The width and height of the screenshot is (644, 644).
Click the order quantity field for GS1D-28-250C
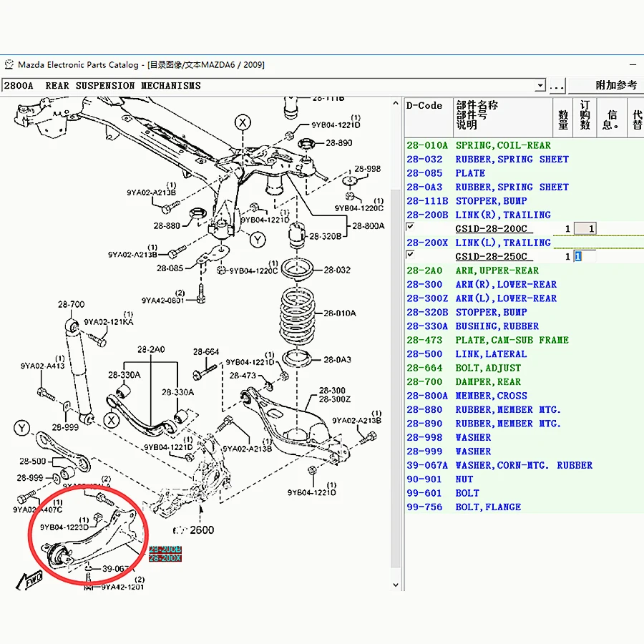[585, 256]
